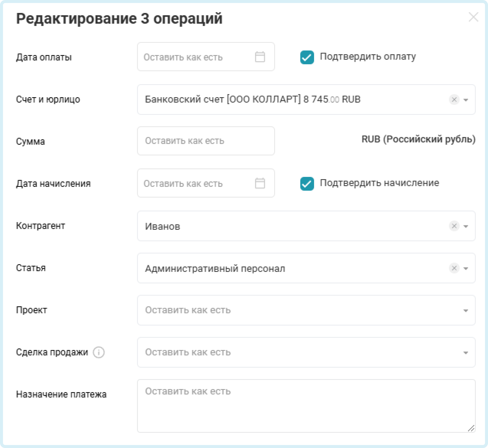Click the Дата начисления input field
The width and height of the screenshot is (488, 448).
click(x=194, y=183)
